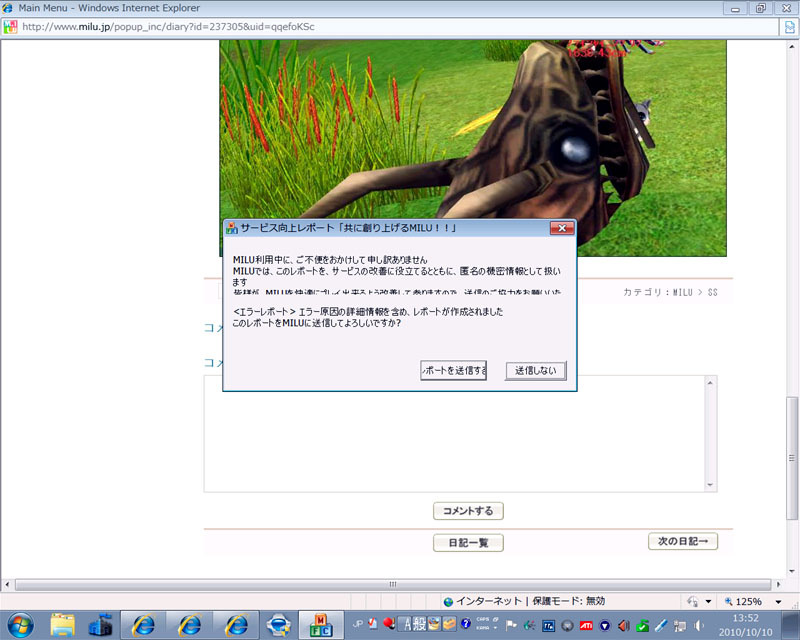Click the Windows Start orb
Image resolution: width=800 pixels, height=640 pixels.
click(x=20, y=625)
